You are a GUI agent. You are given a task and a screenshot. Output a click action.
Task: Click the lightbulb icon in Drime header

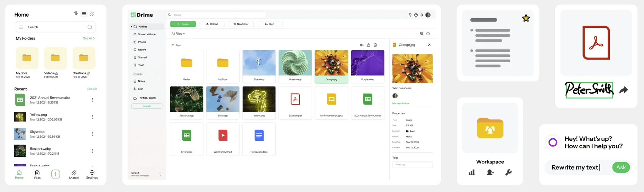410,15
